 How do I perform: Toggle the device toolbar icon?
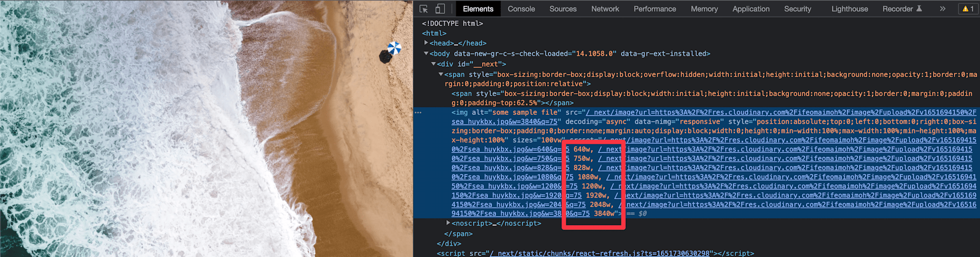tap(440, 9)
